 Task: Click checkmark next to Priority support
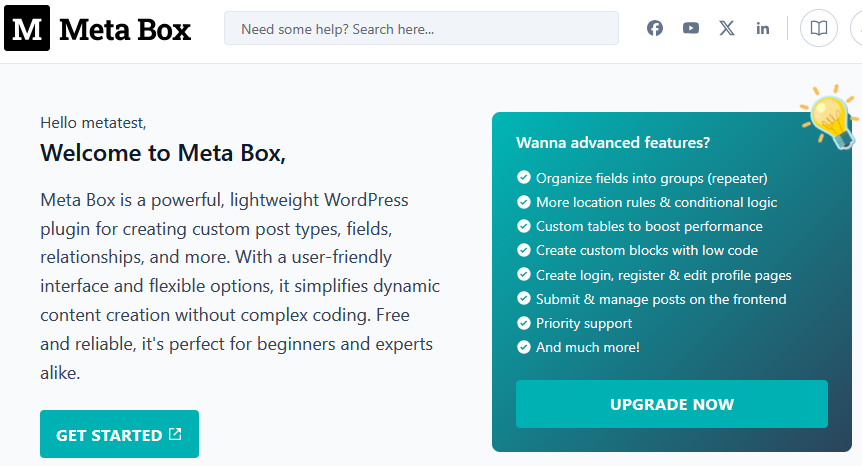[x=523, y=323]
